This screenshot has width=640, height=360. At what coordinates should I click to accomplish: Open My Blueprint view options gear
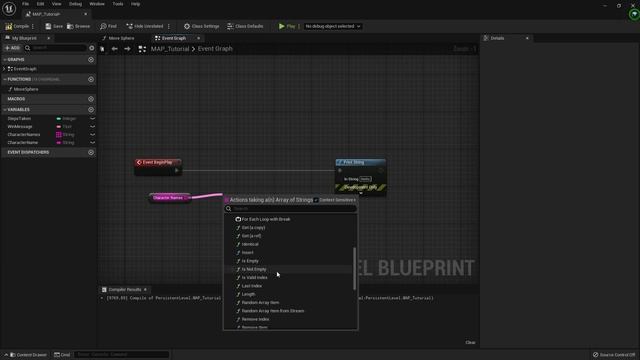pyautogui.click(x=91, y=48)
